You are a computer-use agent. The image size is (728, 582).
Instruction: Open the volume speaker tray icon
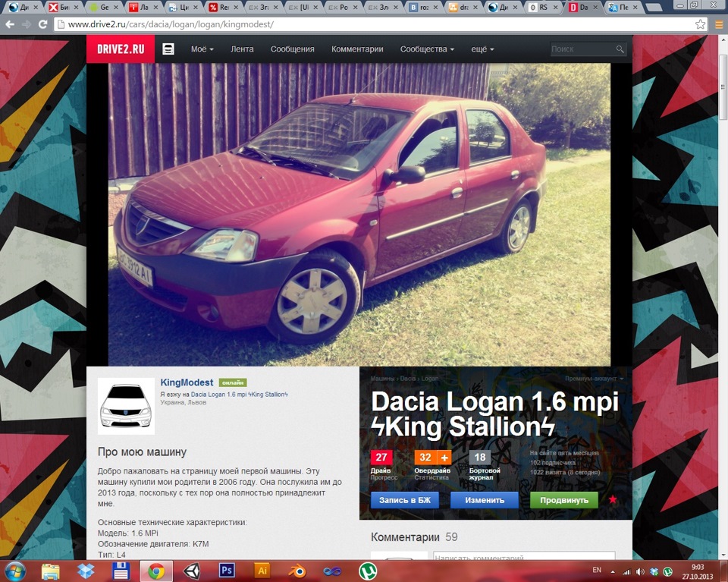(x=640, y=572)
